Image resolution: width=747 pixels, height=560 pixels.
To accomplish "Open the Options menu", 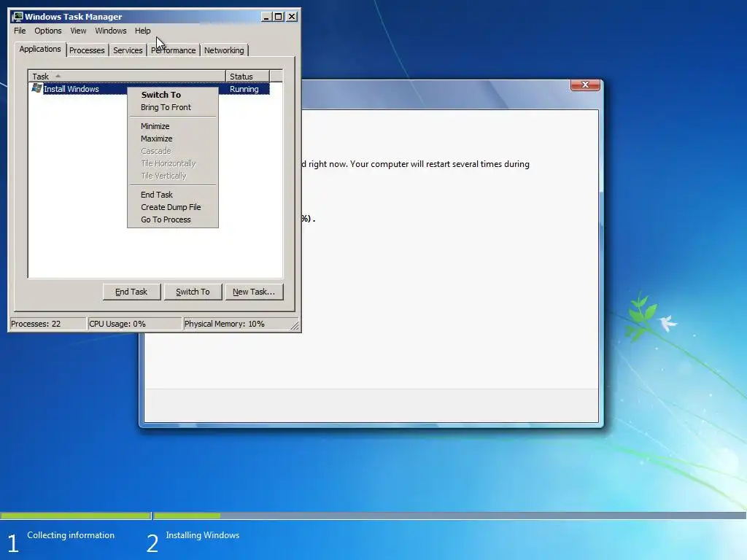I will click(48, 31).
